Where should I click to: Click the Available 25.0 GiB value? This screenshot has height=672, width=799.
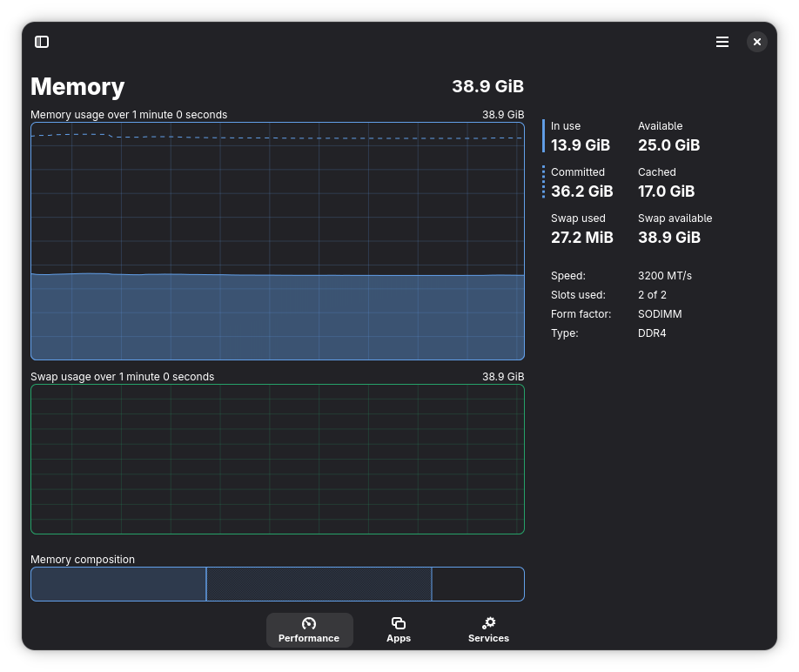(668, 145)
